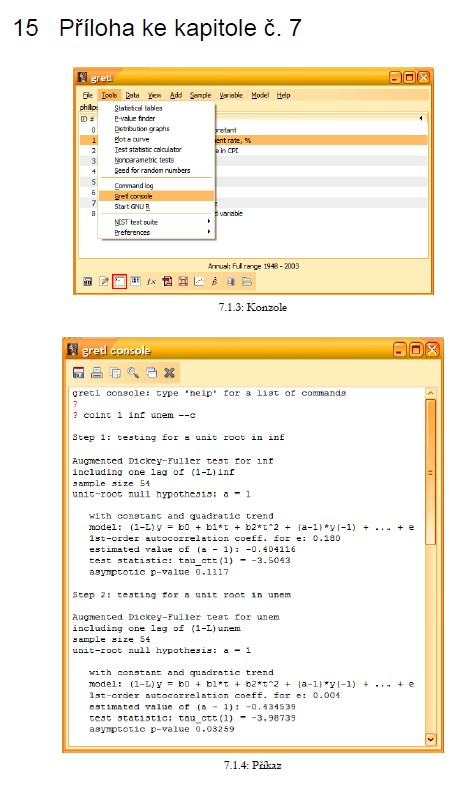Screen dimensions: 475x788
Task: Open the session icon view button
Action: [135, 281]
